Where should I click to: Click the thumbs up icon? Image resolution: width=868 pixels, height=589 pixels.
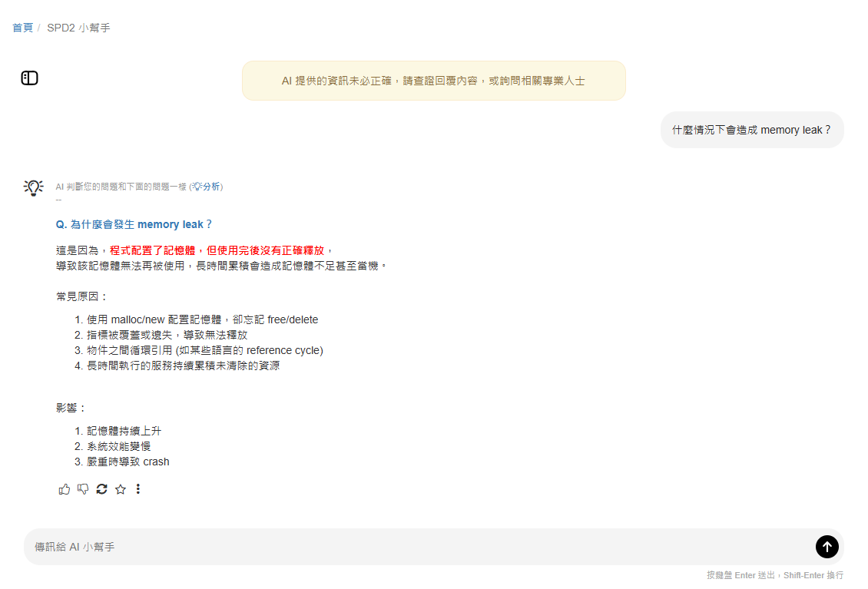pos(65,489)
